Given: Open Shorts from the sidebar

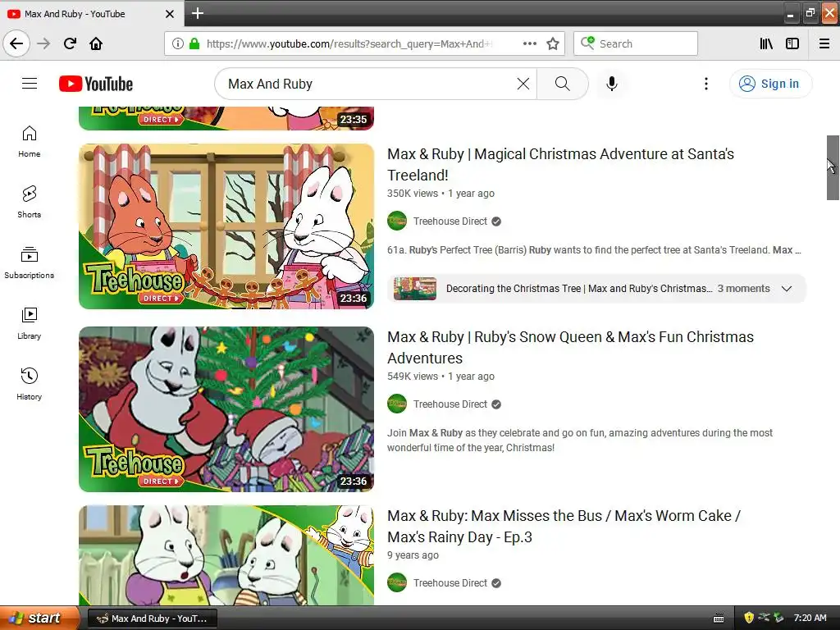Looking at the screenshot, I should tap(30, 202).
